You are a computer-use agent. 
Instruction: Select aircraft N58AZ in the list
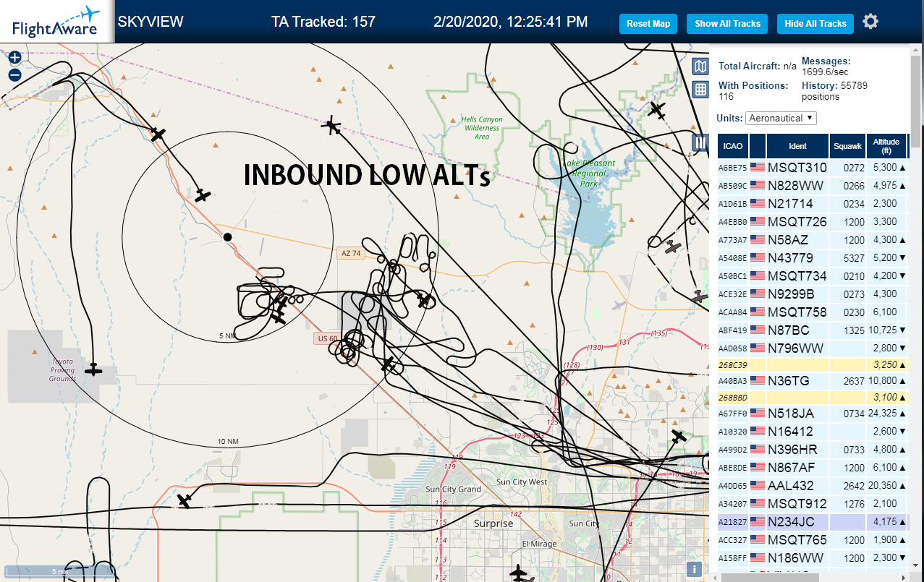click(813, 240)
